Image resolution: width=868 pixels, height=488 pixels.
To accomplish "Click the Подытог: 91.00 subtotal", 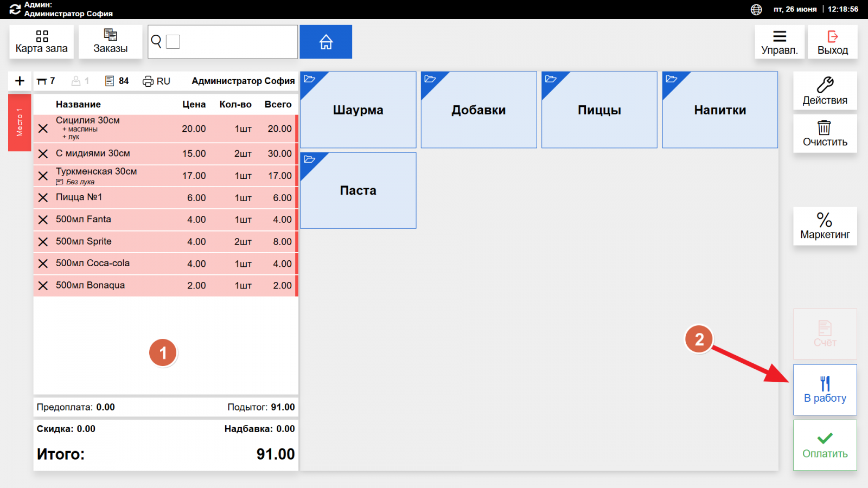I will coord(261,407).
